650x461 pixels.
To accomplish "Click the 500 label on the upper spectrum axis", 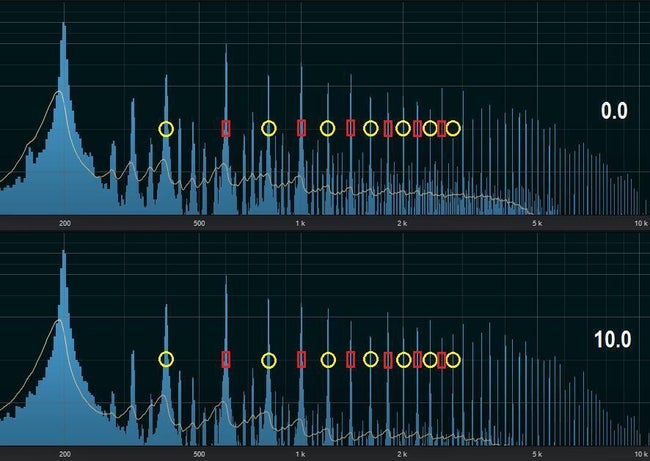I will (x=199, y=223).
